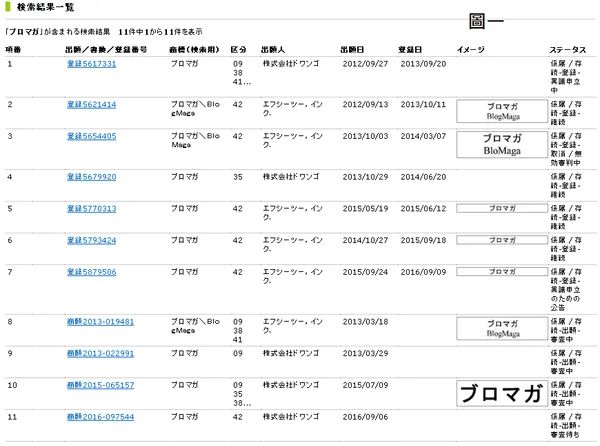Select filing date 2012/09/13
Viewport: 600px width, 446px height.
click(365, 104)
